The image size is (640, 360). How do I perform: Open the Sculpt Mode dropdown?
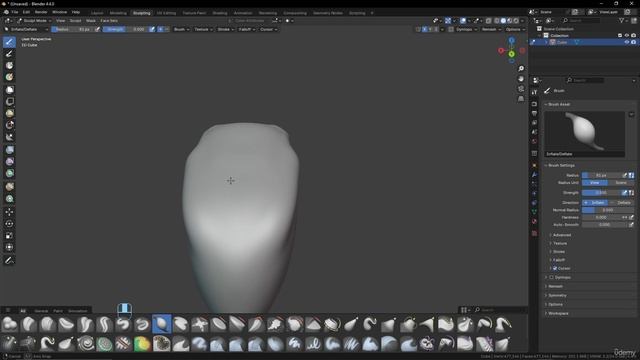(34, 20)
